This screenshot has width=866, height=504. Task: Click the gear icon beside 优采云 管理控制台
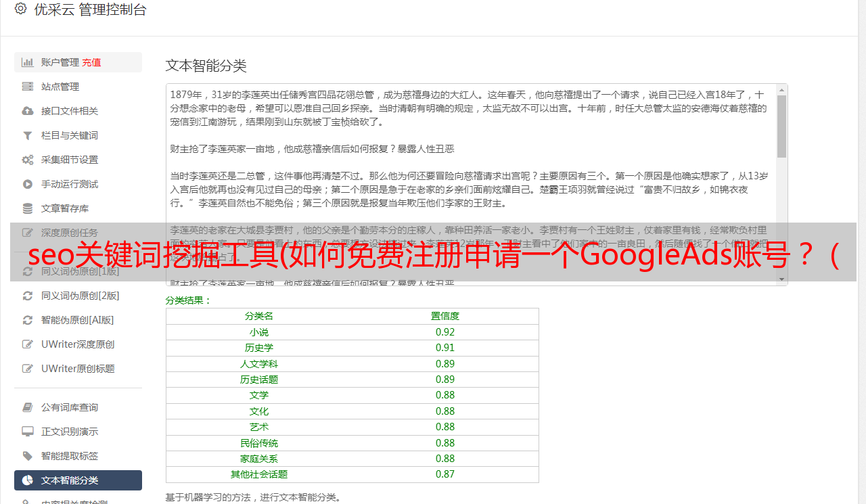coord(20,9)
